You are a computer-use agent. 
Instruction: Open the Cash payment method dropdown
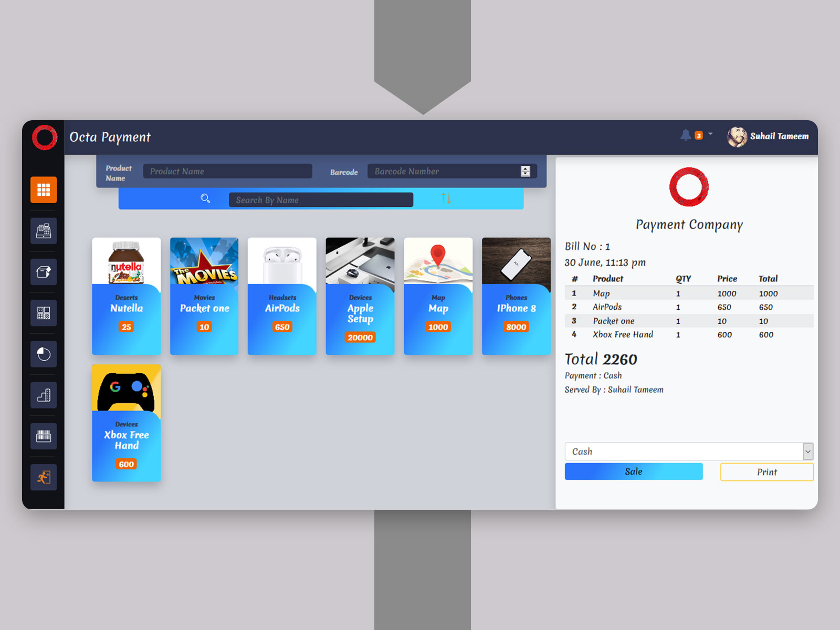click(688, 451)
